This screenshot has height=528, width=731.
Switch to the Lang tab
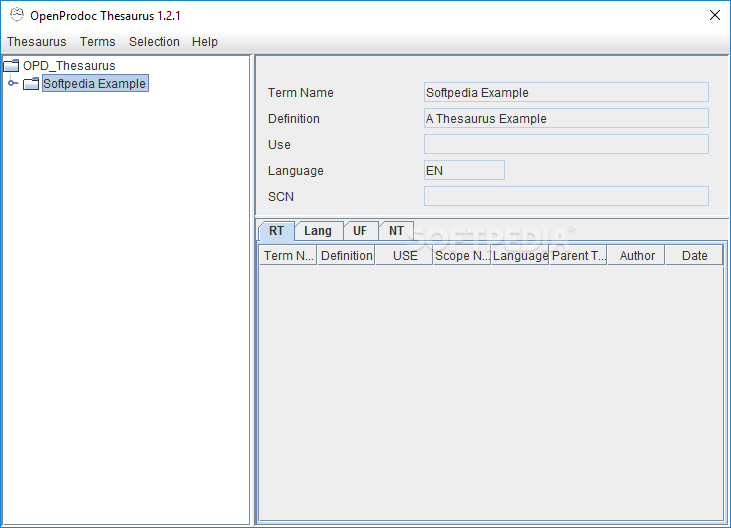click(318, 231)
